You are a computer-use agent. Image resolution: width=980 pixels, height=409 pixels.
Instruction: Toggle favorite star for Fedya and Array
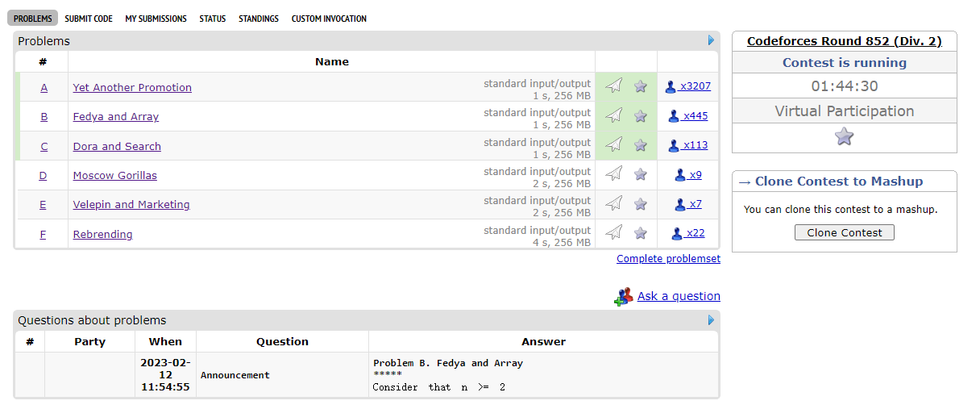pos(641,116)
